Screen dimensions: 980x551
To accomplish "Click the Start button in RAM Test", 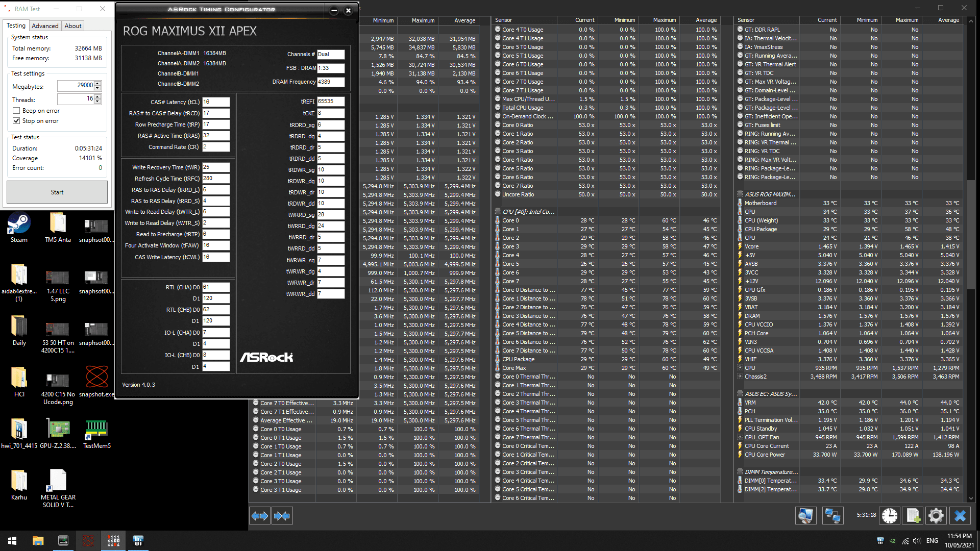I will 57,192.
